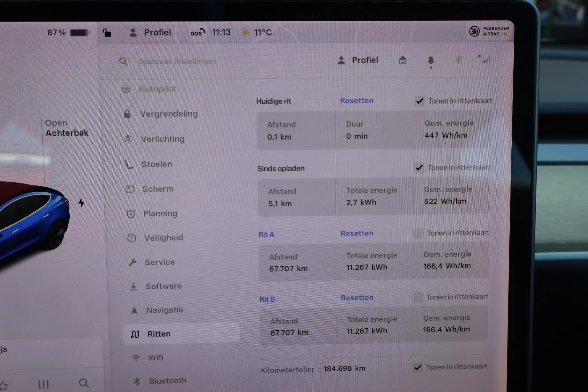Rename trip by tapping Rit A label
The height and width of the screenshot is (392, 588).
click(x=266, y=234)
